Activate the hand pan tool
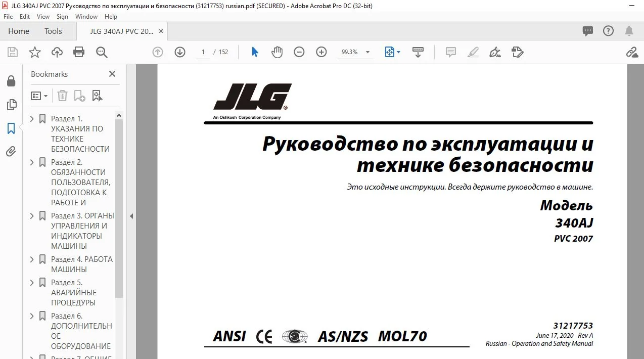 [x=277, y=52]
